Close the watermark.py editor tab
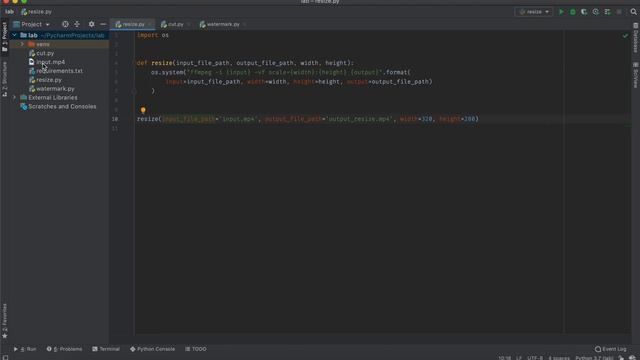640x360 pixels. (x=244, y=24)
